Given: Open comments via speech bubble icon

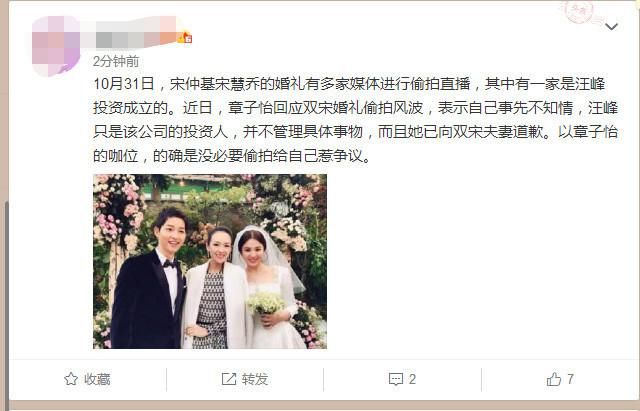Looking at the screenshot, I should [396, 380].
